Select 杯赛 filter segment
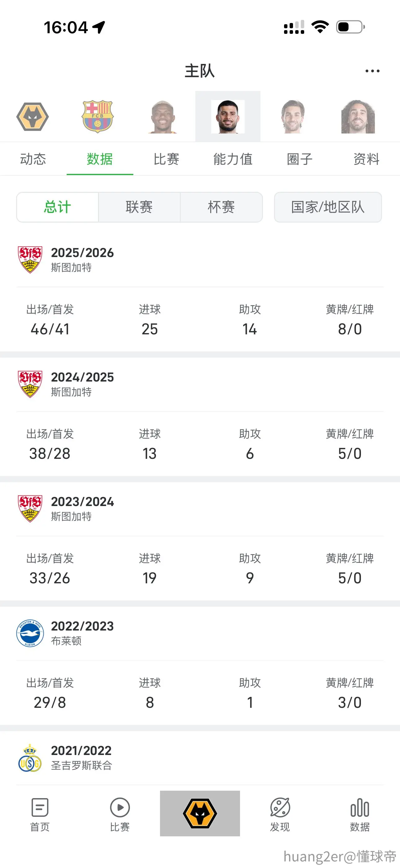 221,207
